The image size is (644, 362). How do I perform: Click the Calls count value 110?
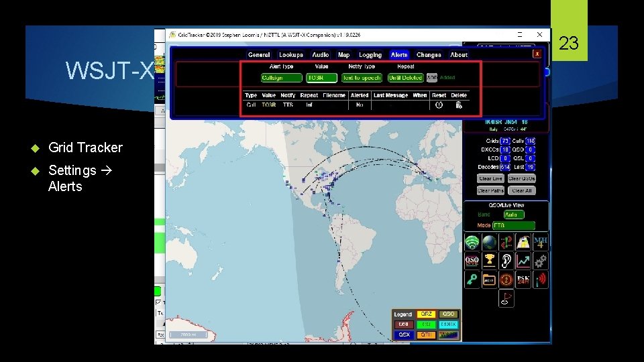tap(530, 141)
